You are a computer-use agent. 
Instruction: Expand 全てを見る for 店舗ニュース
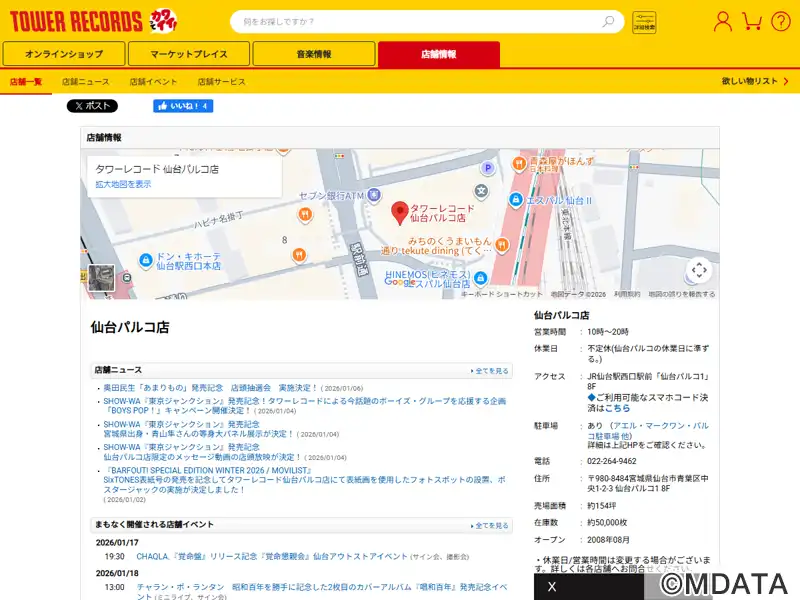490,370
